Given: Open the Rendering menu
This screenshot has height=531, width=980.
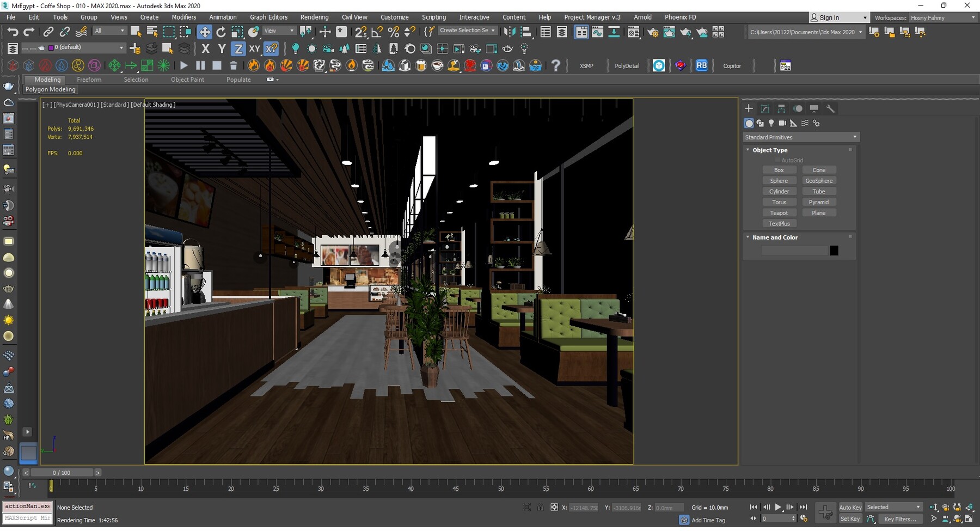Looking at the screenshot, I should [x=314, y=17].
